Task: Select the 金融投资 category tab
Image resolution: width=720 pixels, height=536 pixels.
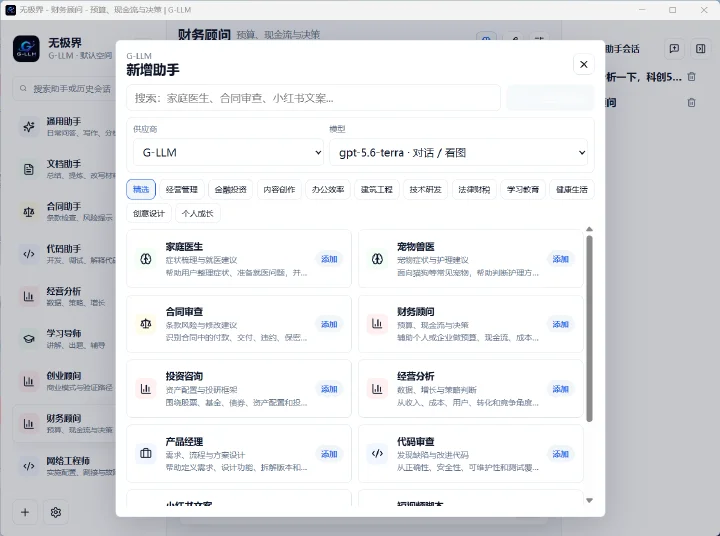Action: (231, 189)
